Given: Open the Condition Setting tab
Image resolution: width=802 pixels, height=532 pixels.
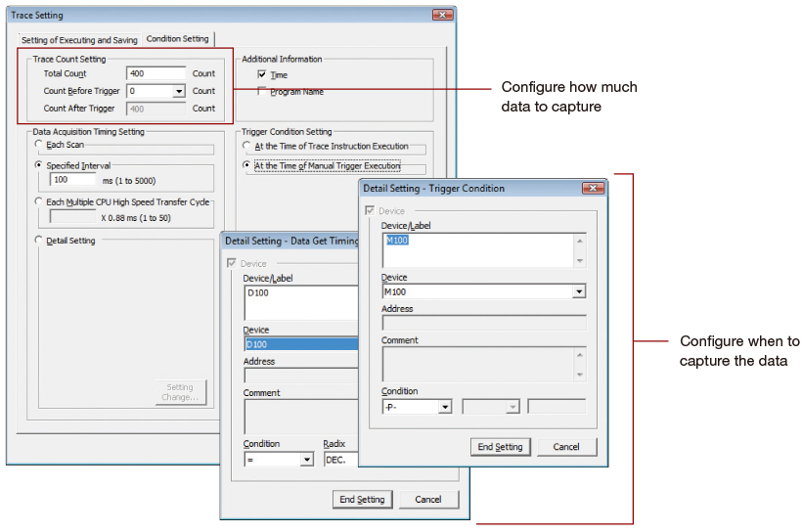Looking at the screenshot, I should [177, 39].
